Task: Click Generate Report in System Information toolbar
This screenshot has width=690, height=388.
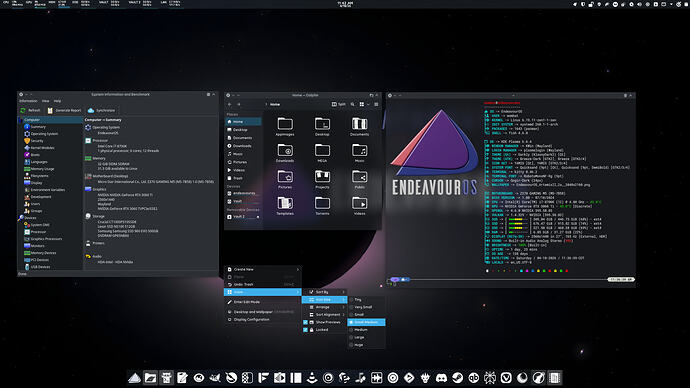Action: click(x=65, y=110)
